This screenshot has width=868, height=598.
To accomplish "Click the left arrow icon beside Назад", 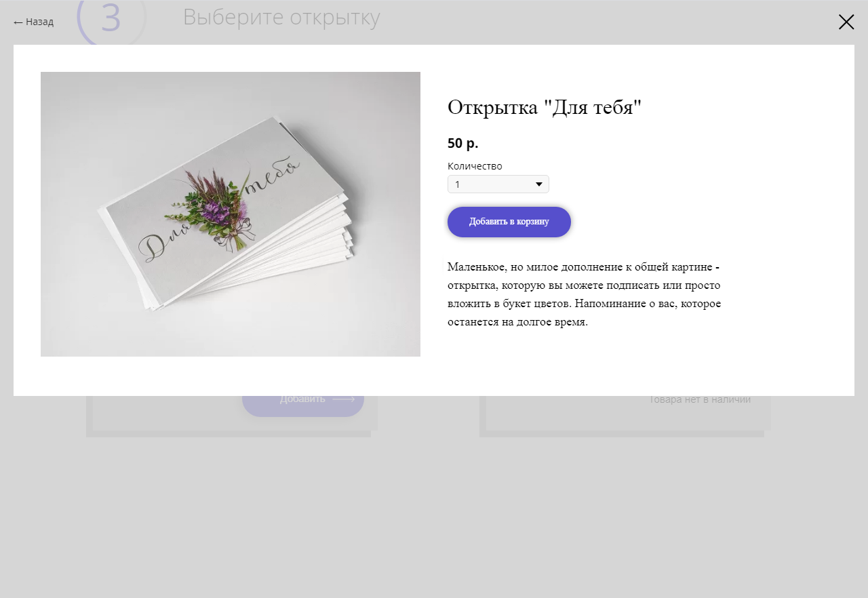I will click(18, 22).
